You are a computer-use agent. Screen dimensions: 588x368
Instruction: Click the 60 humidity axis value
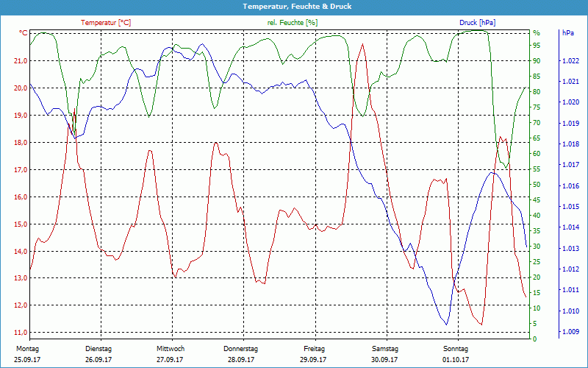[537, 154]
